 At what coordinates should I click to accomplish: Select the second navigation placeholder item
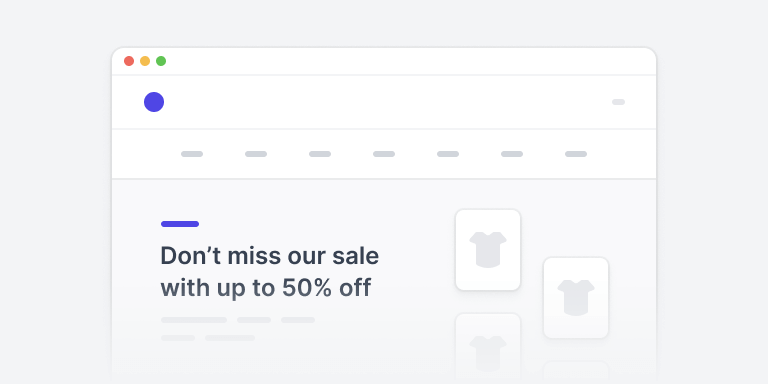[256, 154]
